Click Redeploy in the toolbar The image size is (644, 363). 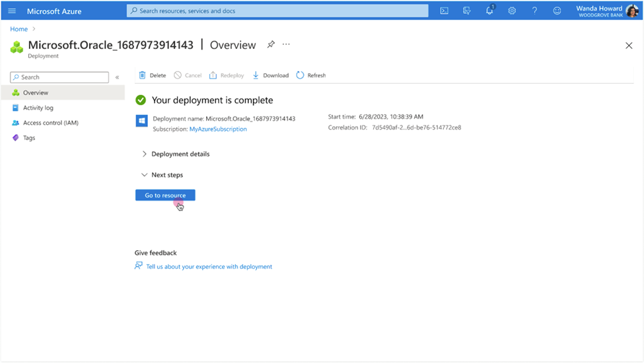click(x=227, y=75)
